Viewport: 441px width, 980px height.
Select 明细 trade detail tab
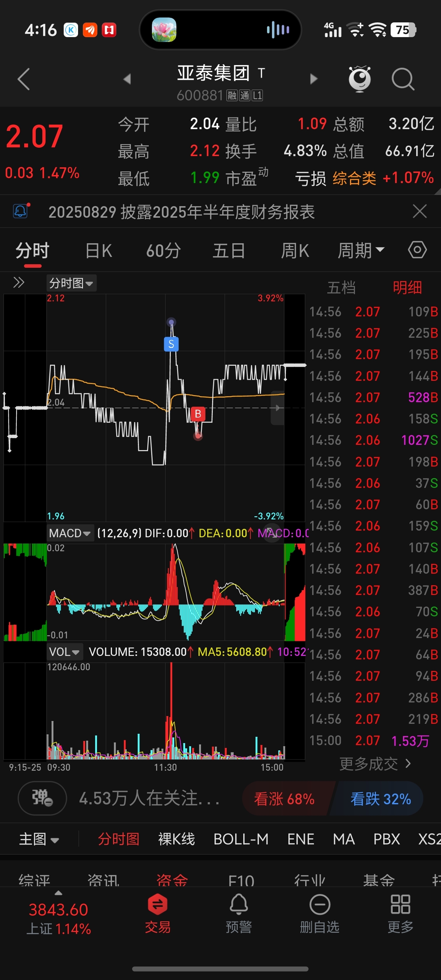[407, 288]
